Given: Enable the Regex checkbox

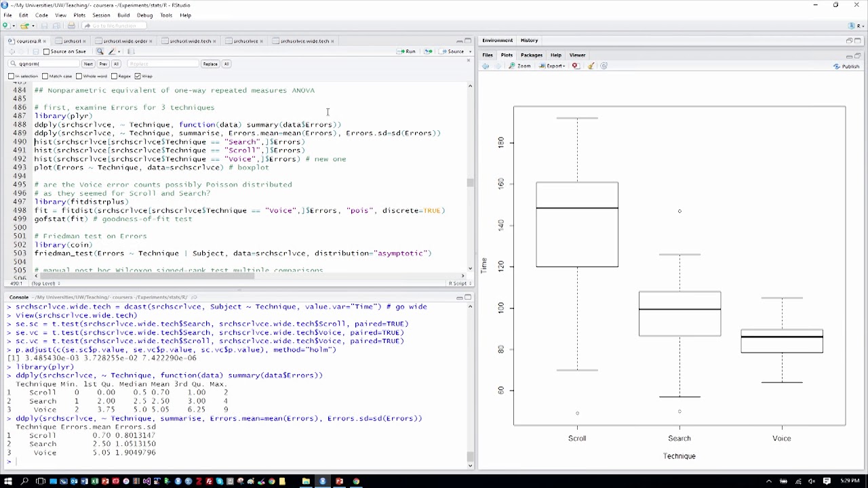Looking at the screenshot, I should (x=113, y=76).
